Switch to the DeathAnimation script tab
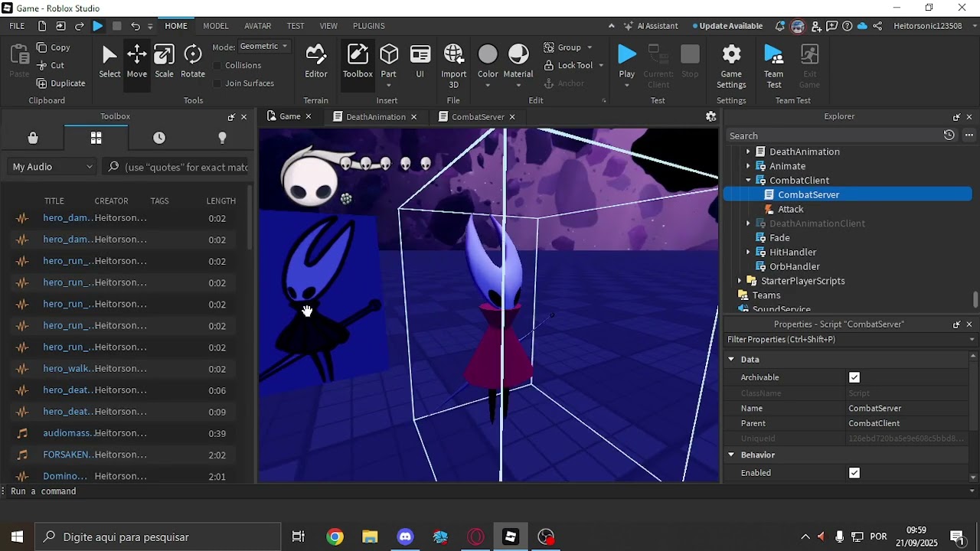 (375, 117)
